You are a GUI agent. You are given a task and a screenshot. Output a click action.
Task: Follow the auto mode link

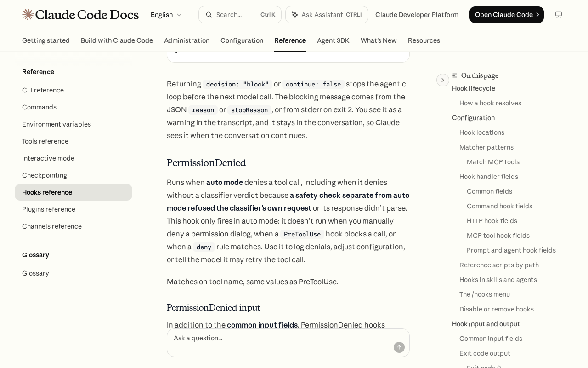point(225,182)
